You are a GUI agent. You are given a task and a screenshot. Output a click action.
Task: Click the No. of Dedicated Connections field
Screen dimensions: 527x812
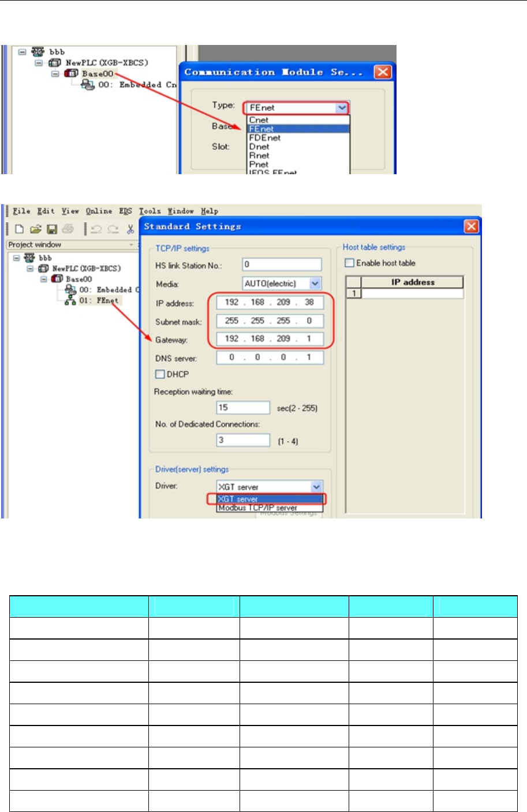[x=243, y=440]
